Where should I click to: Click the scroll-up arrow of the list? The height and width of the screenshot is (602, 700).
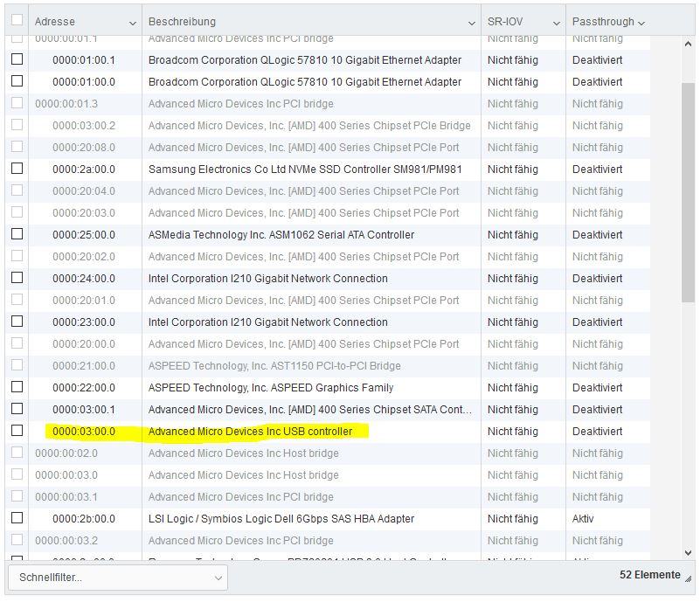688,44
